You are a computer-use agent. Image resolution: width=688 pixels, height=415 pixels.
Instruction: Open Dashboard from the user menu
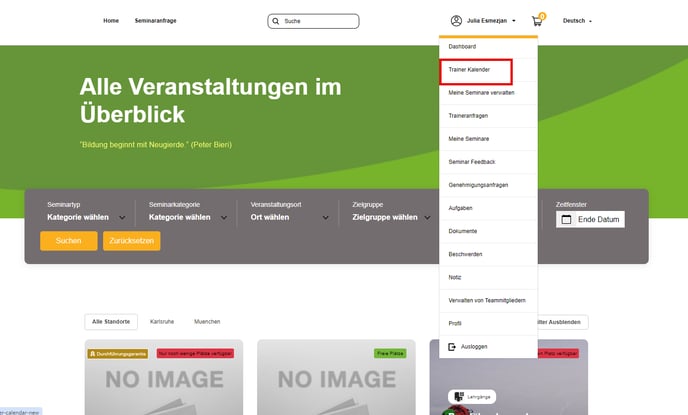[462, 47]
